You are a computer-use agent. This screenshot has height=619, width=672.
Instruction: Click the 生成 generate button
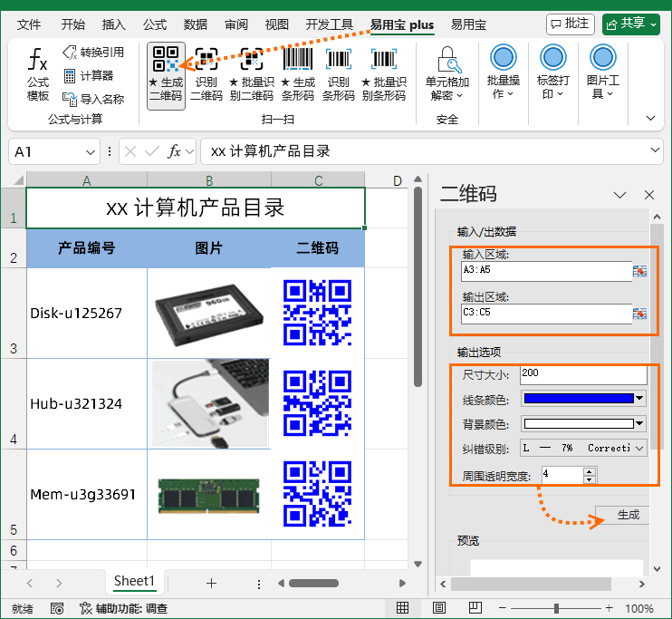(628, 515)
